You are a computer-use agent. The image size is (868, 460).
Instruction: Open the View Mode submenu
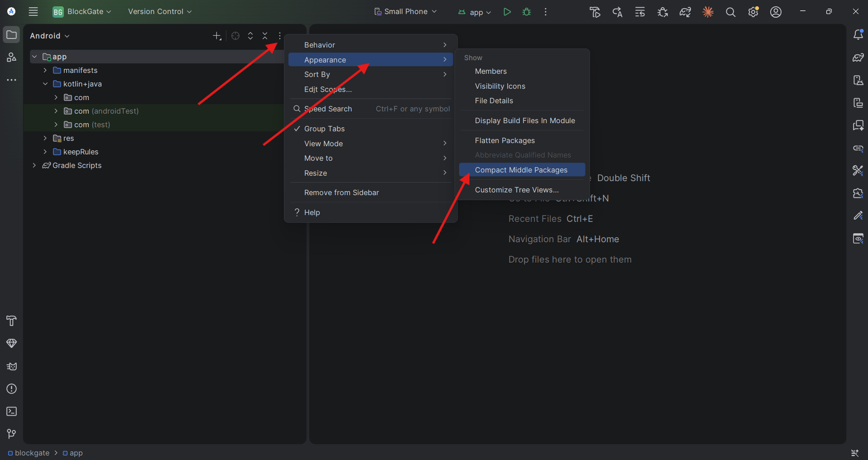370,144
